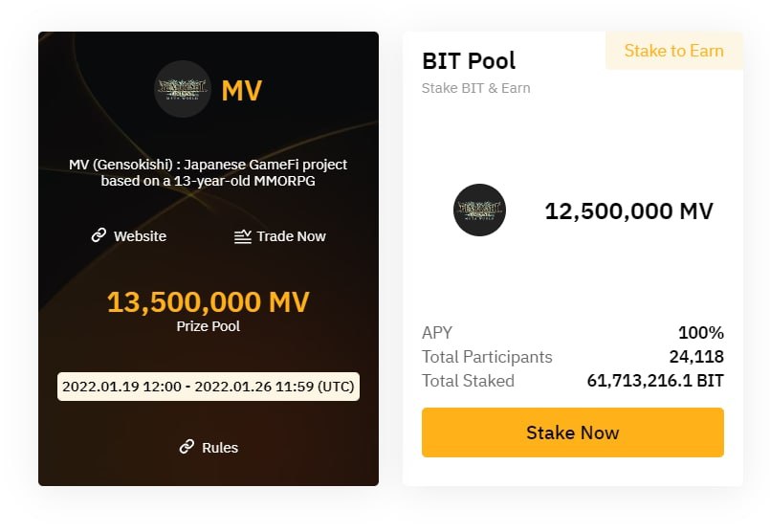The width and height of the screenshot is (770, 532).
Task: Click the Gensokishi logo in the BIT Pool card
Action: click(x=479, y=210)
